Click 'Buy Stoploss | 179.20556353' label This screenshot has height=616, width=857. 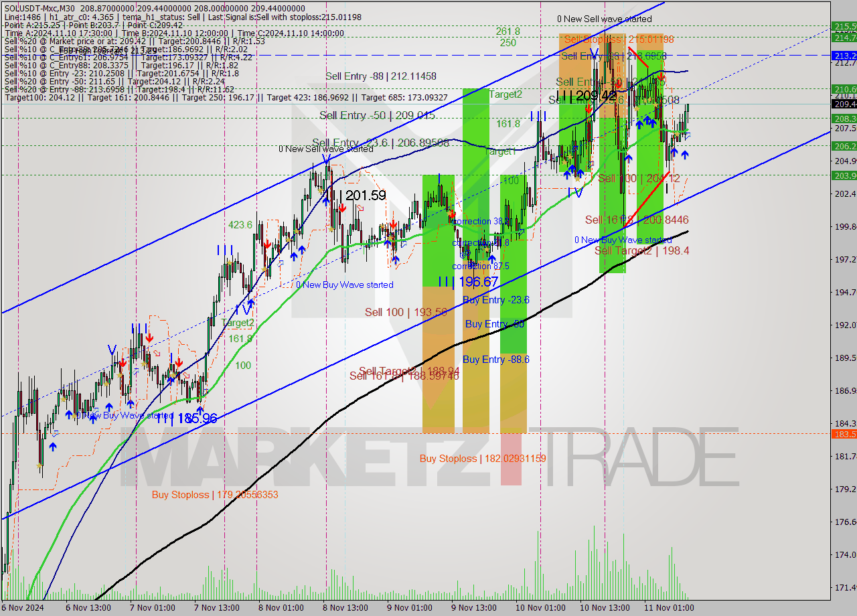coord(215,495)
